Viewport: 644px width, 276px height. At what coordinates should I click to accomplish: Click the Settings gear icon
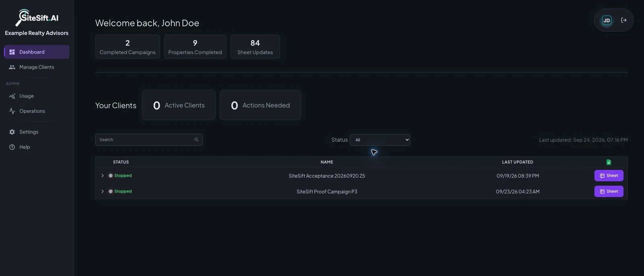12,132
